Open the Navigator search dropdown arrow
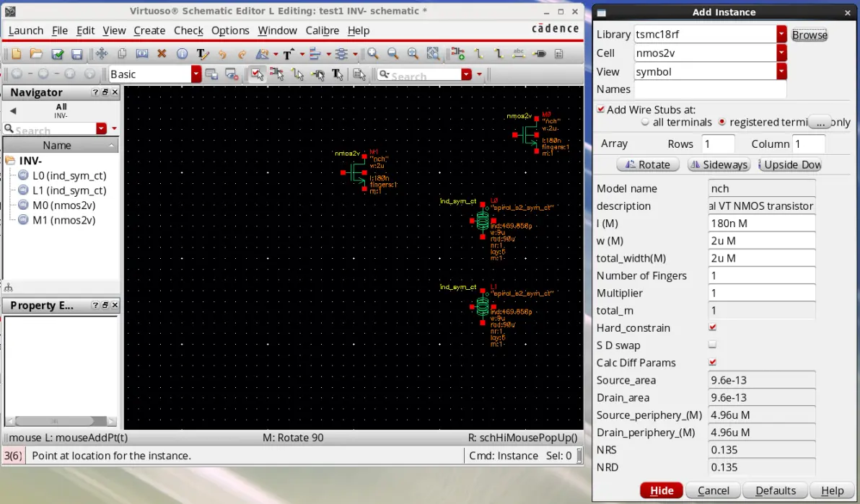 (102, 128)
